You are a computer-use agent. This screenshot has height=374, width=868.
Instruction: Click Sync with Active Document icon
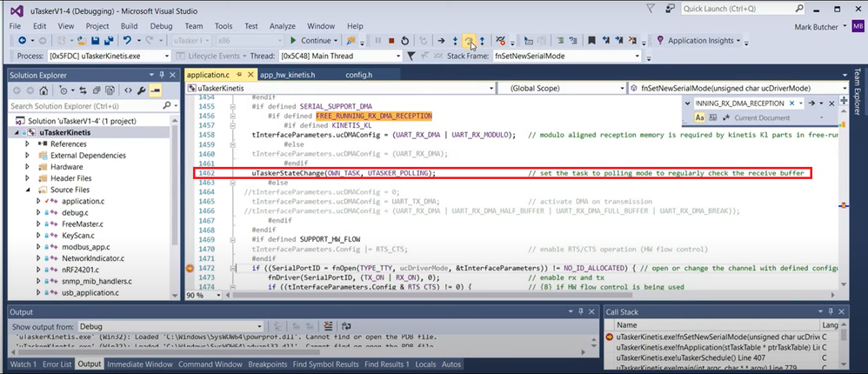(83, 90)
